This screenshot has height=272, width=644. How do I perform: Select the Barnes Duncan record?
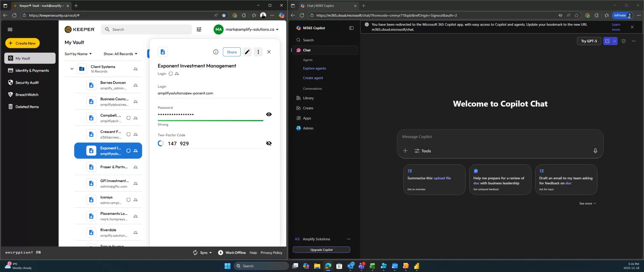click(x=108, y=85)
